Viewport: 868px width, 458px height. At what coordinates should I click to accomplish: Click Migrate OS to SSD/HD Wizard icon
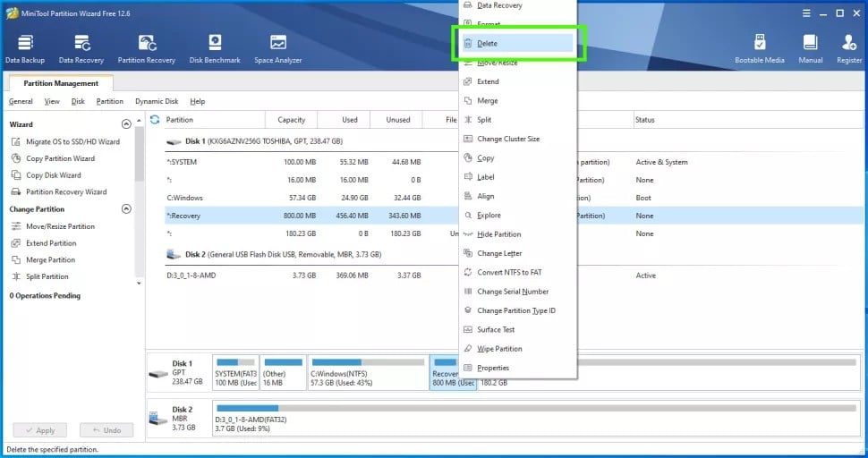16,141
